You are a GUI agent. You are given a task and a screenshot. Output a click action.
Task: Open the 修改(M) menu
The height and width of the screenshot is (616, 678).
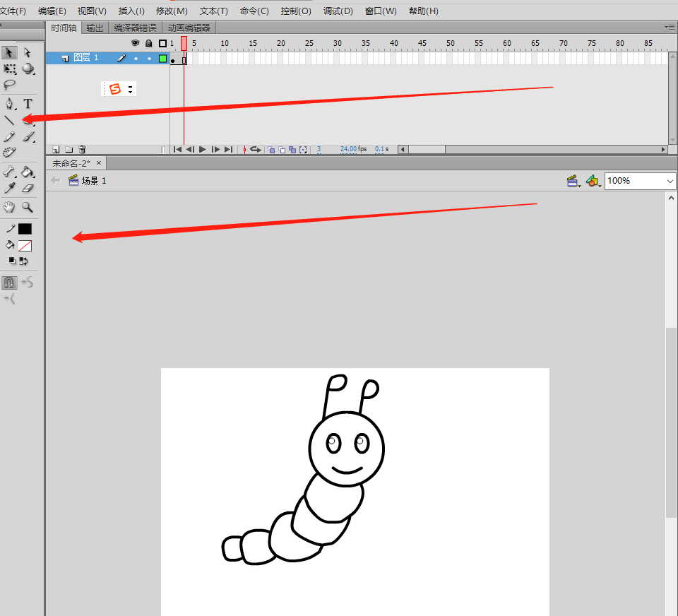[172, 11]
